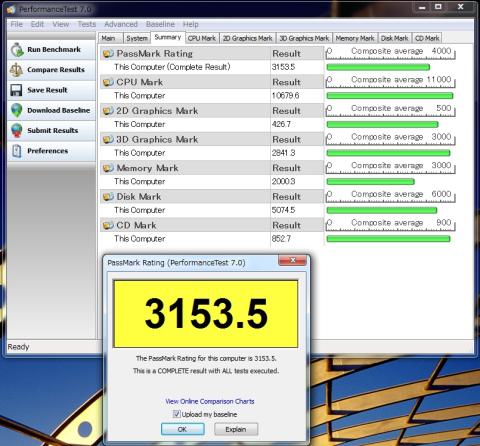Click the CD Mark section header

click(x=185, y=225)
